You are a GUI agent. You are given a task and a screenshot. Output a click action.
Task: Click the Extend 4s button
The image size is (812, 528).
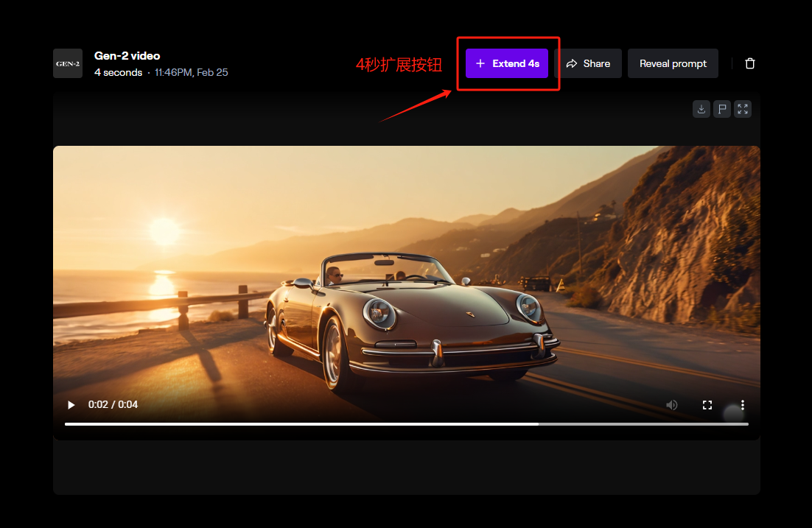click(506, 63)
